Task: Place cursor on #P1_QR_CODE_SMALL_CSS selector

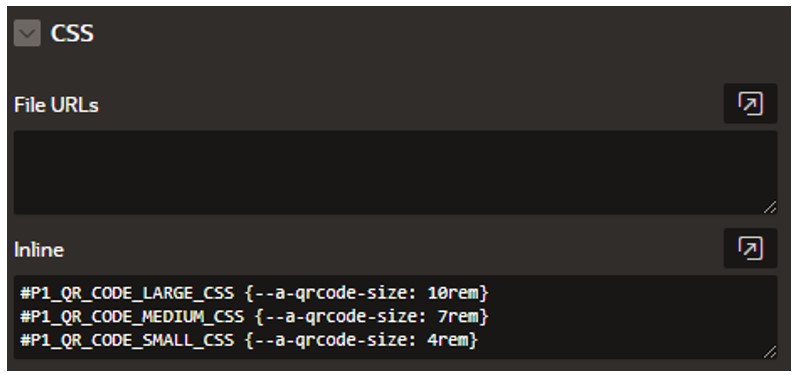Action: 127,340
